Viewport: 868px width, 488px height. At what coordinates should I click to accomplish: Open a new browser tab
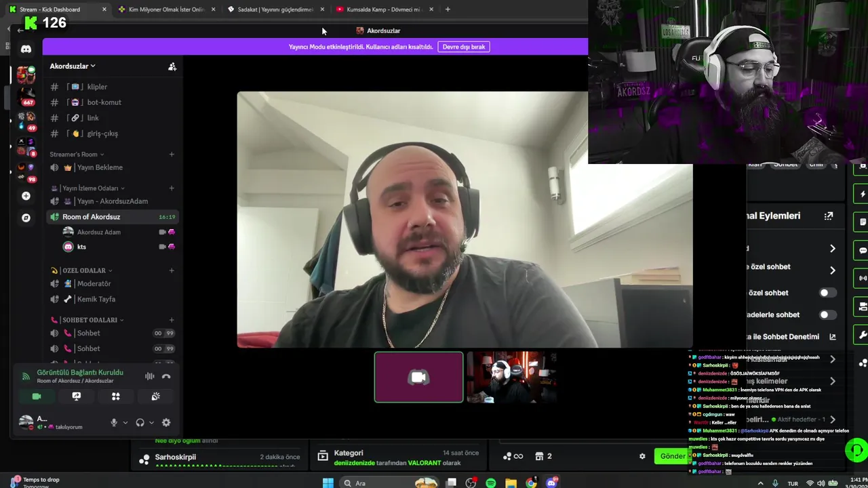[x=448, y=9]
